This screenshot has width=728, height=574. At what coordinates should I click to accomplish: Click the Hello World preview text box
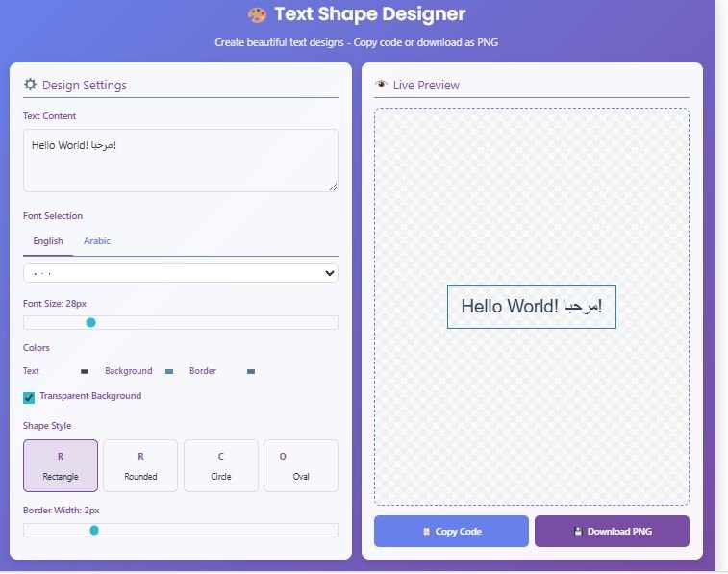tap(531, 307)
